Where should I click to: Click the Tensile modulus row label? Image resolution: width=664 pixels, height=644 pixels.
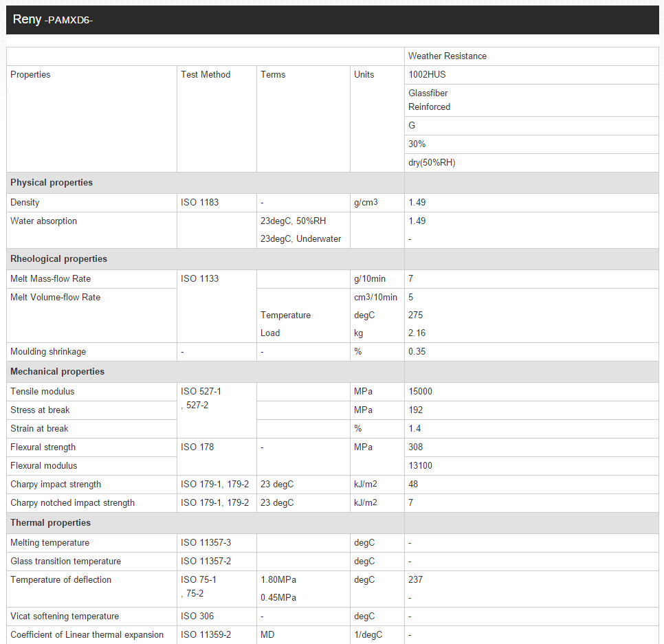43,391
